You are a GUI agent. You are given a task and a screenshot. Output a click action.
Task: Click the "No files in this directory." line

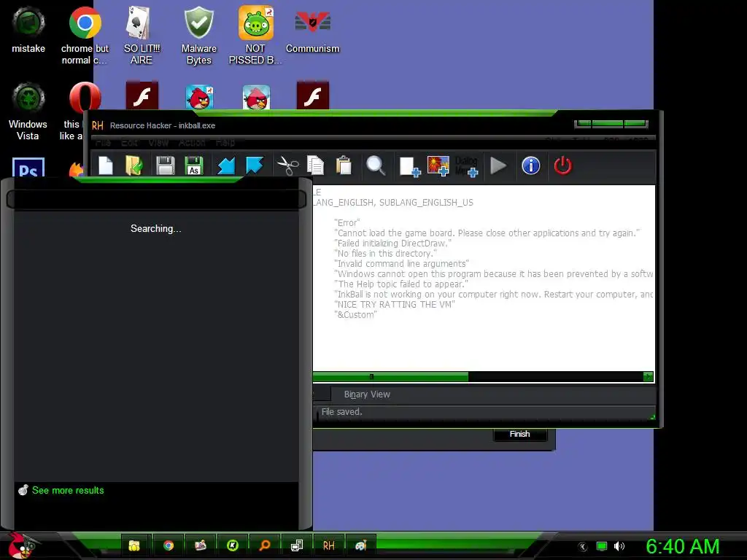(x=385, y=253)
